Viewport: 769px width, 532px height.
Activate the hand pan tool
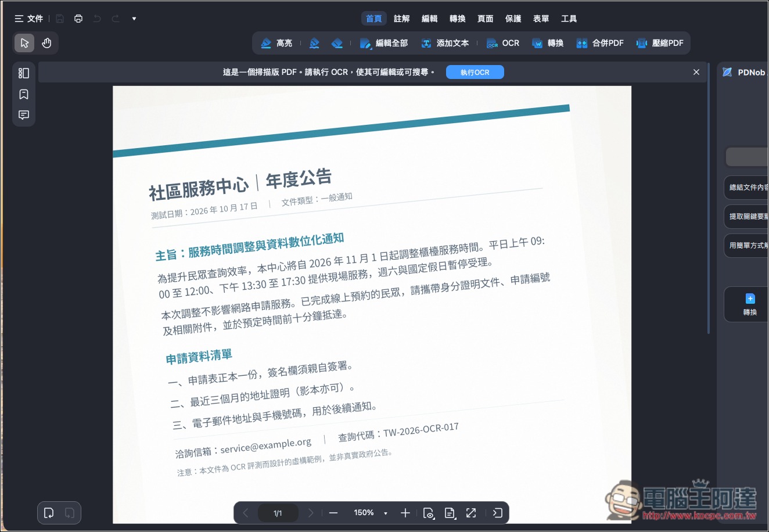tap(46, 43)
